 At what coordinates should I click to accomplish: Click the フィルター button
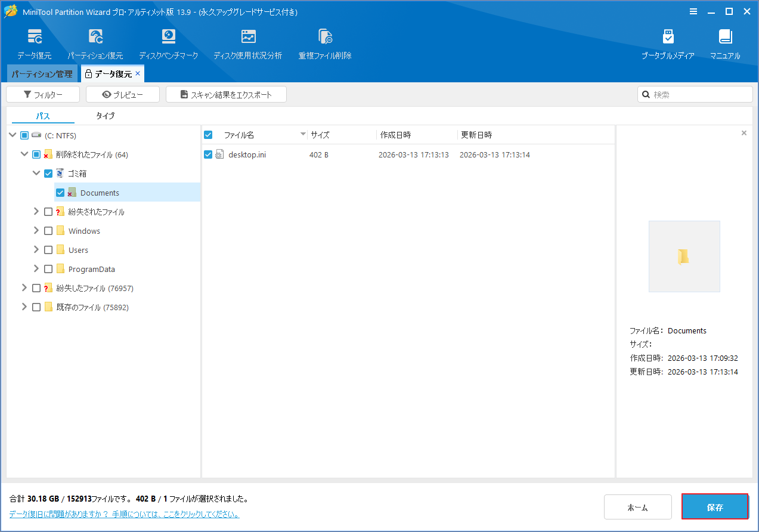tap(43, 94)
